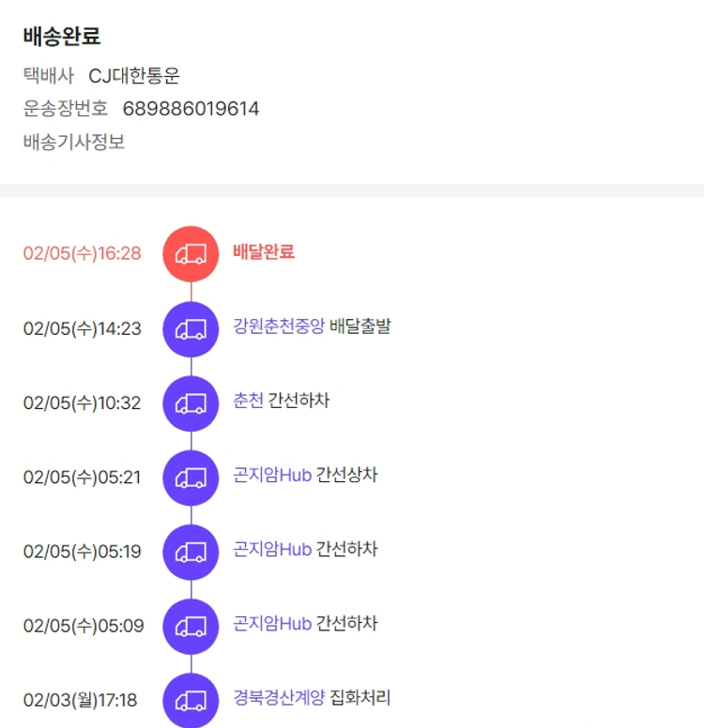Click the 02/05(수)16:28 timestamp
Image resolution: width=704 pixels, height=728 pixels.
click(x=82, y=253)
